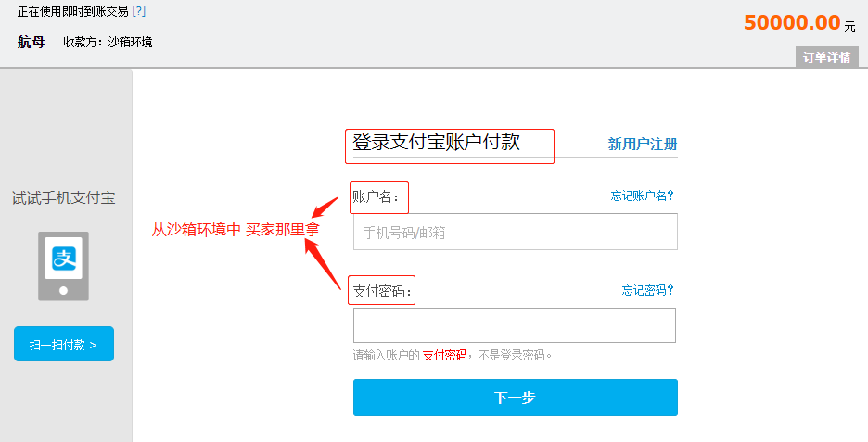Click the 航母 product name
Screen dimensions: 868x442
point(31,42)
